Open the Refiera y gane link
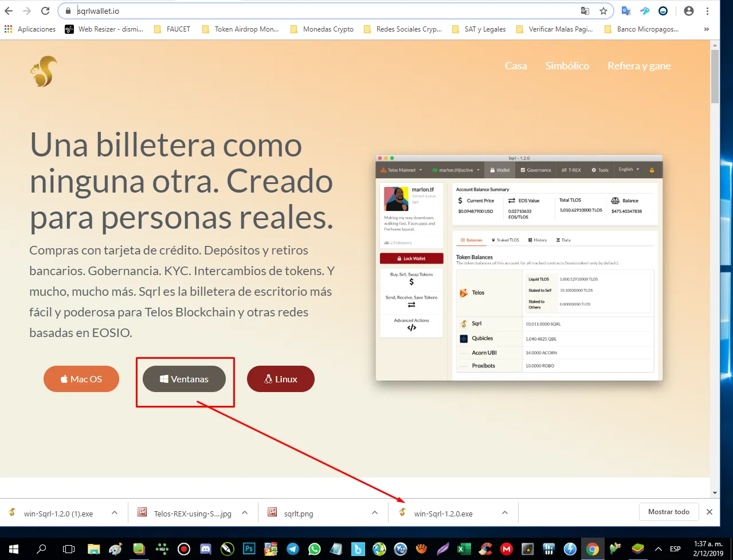733x560 pixels. (639, 66)
